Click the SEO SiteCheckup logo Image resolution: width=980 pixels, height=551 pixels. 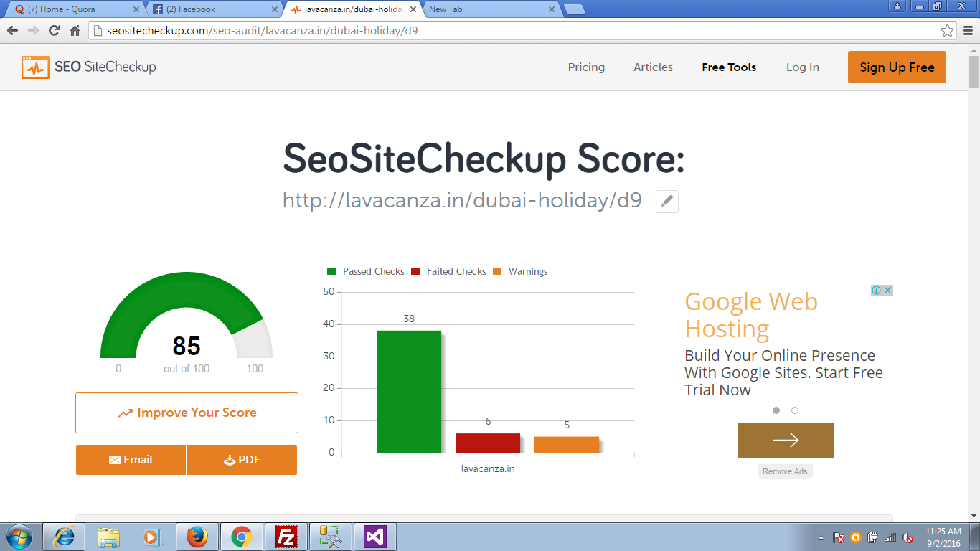pos(88,67)
